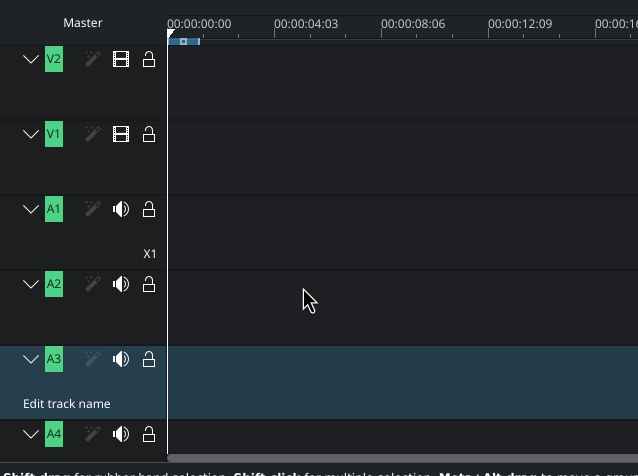Lock track A4 with padlock icon
The width and height of the screenshot is (638, 476).
click(x=149, y=434)
